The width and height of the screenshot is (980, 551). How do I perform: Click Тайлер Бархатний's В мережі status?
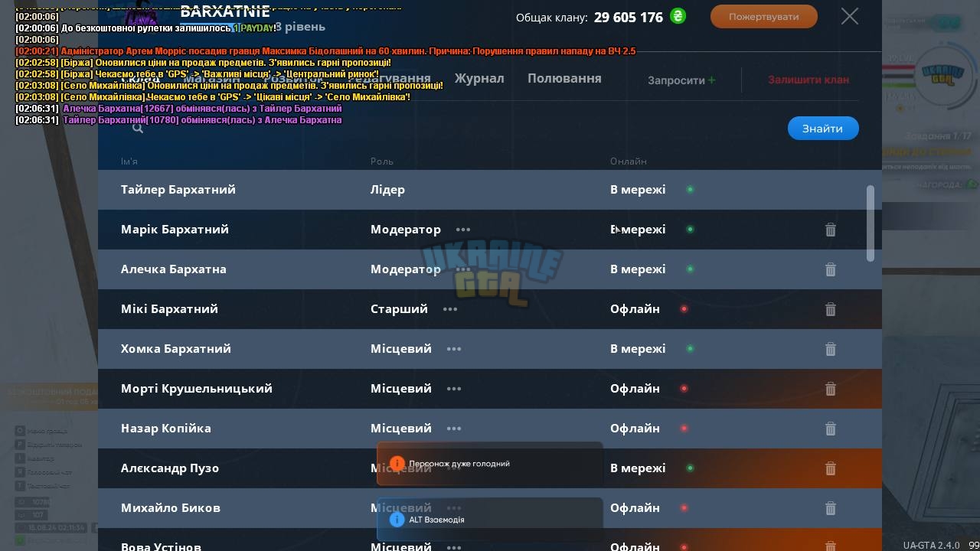pos(638,190)
